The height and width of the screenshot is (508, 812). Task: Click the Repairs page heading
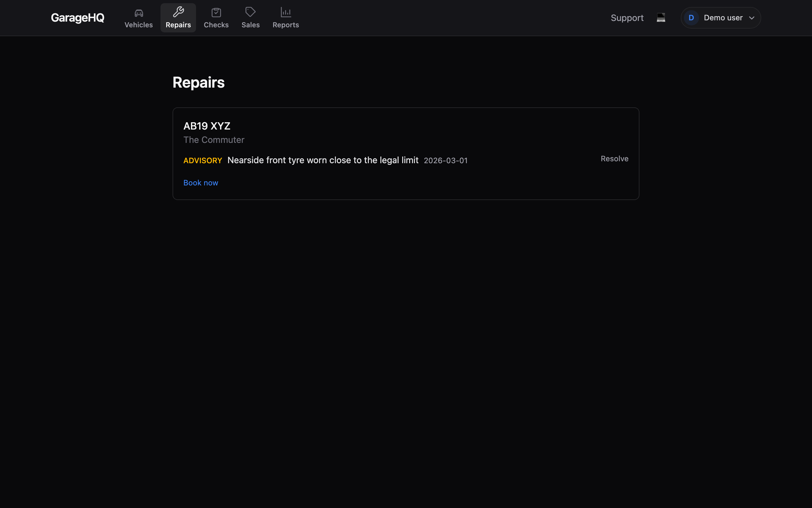[x=198, y=83]
